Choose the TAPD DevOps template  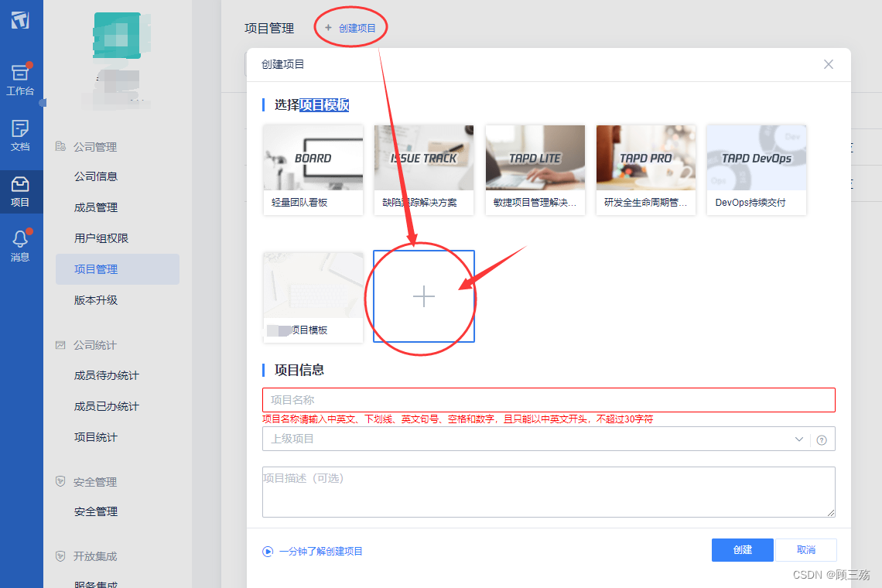[x=757, y=170]
